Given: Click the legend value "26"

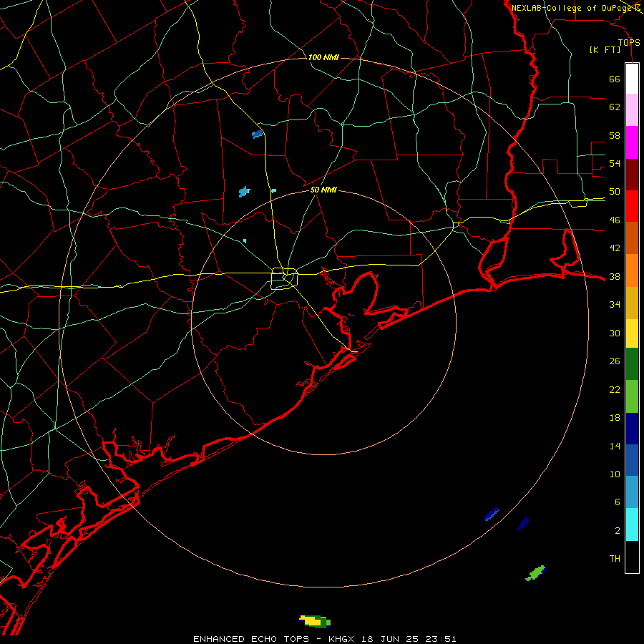Looking at the screenshot, I should [x=615, y=361].
